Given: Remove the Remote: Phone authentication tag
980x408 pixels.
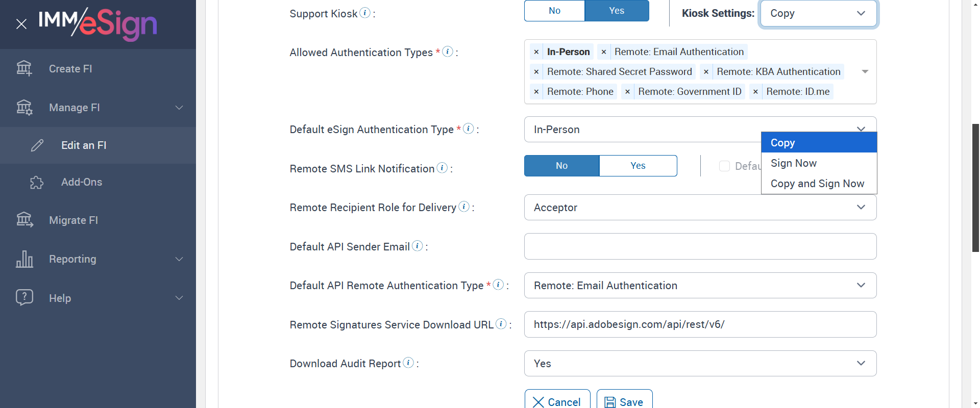Looking at the screenshot, I should click(x=536, y=92).
